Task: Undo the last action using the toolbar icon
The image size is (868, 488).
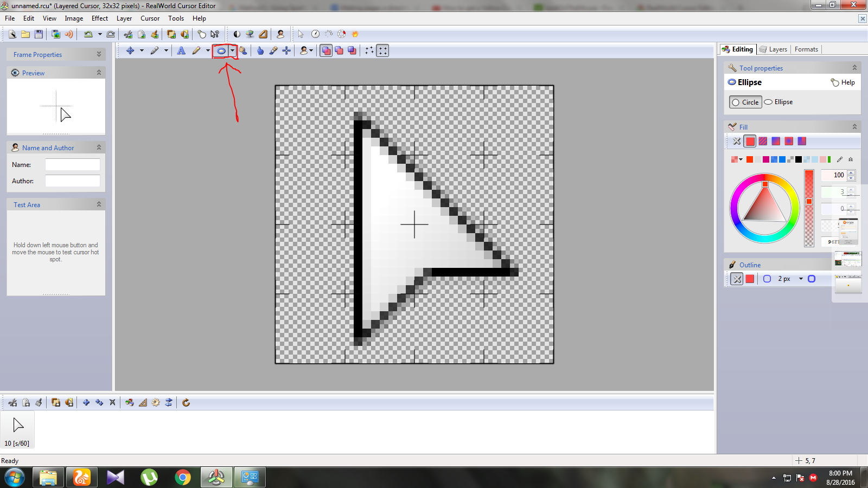Action: 87,34
